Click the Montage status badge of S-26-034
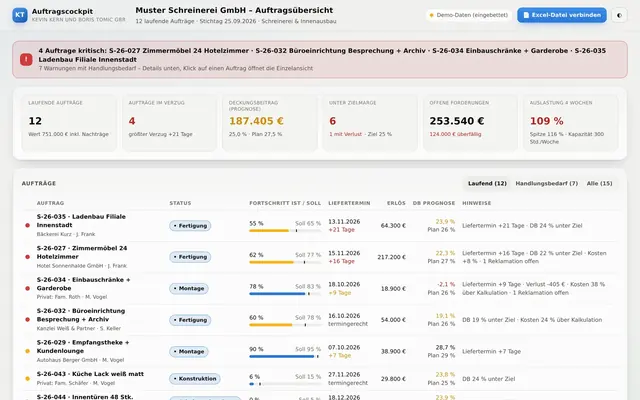The width and height of the screenshot is (640, 400). [x=189, y=289]
